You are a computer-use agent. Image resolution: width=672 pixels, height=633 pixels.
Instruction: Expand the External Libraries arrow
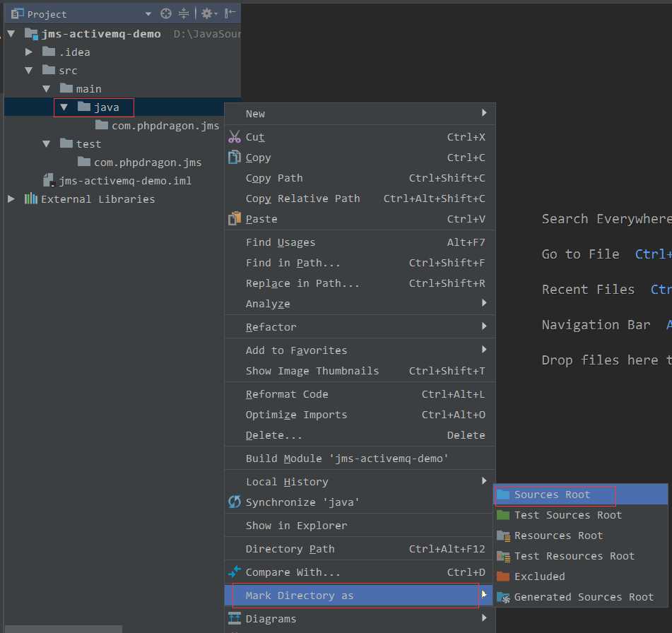click(11, 199)
